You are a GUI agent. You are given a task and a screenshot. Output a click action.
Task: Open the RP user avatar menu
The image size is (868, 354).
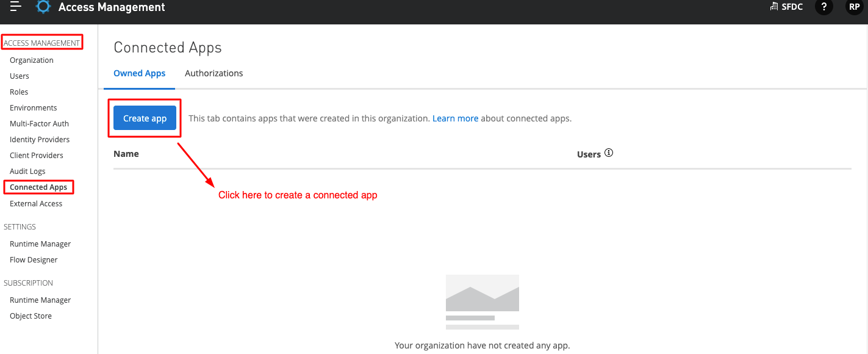tap(854, 7)
